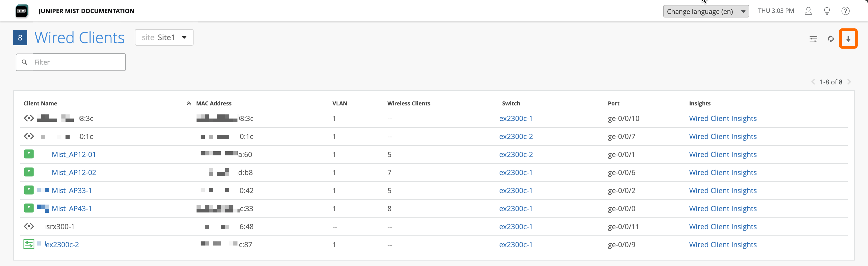
Task: Open the user account profile icon
Action: [x=808, y=11]
